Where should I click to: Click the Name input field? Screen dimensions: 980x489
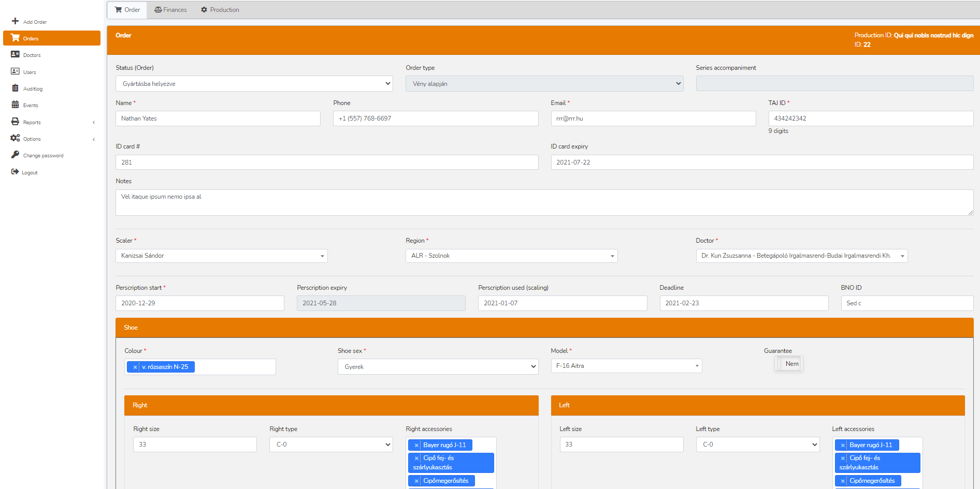pyautogui.click(x=218, y=118)
